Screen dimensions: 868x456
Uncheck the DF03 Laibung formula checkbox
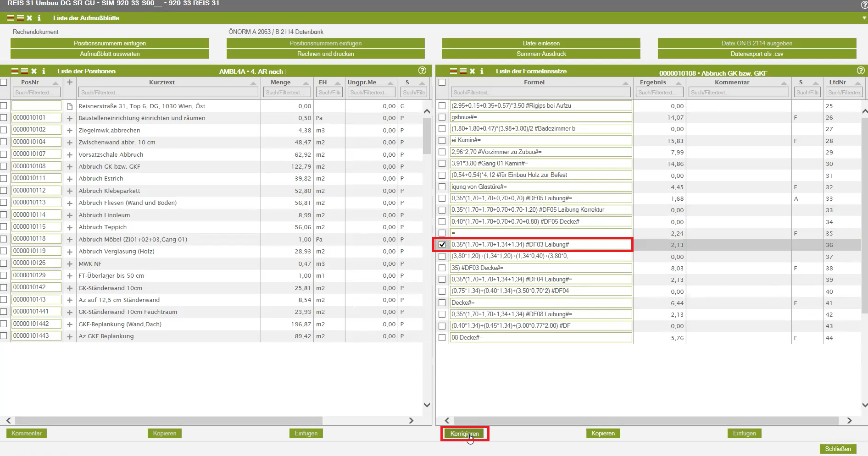coord(442,245)
